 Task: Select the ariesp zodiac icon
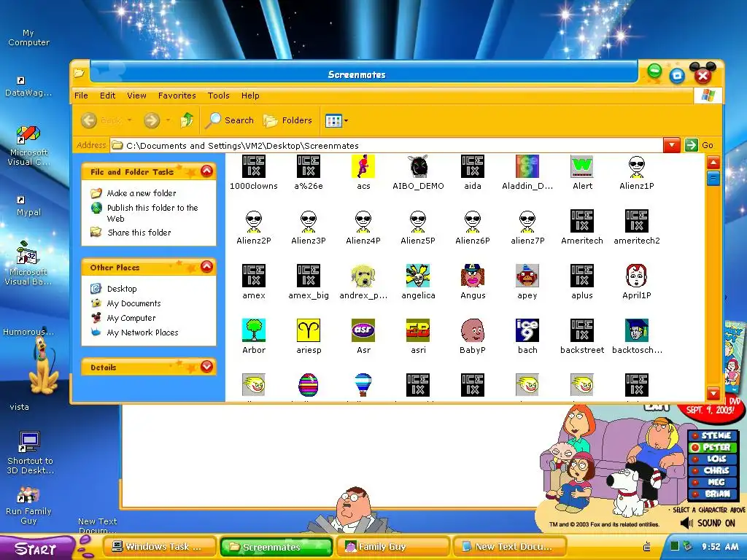309,330
